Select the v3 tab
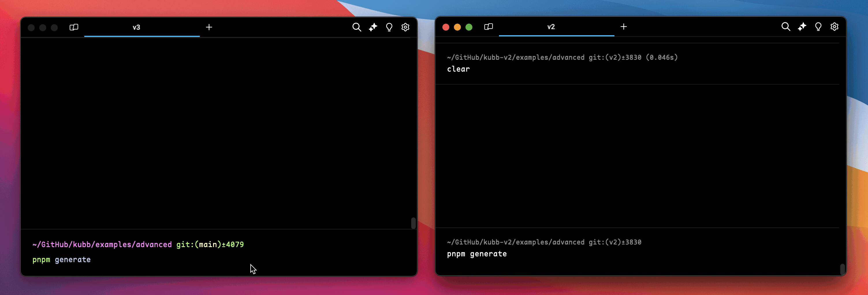The image size is (868, 295). 142,27
